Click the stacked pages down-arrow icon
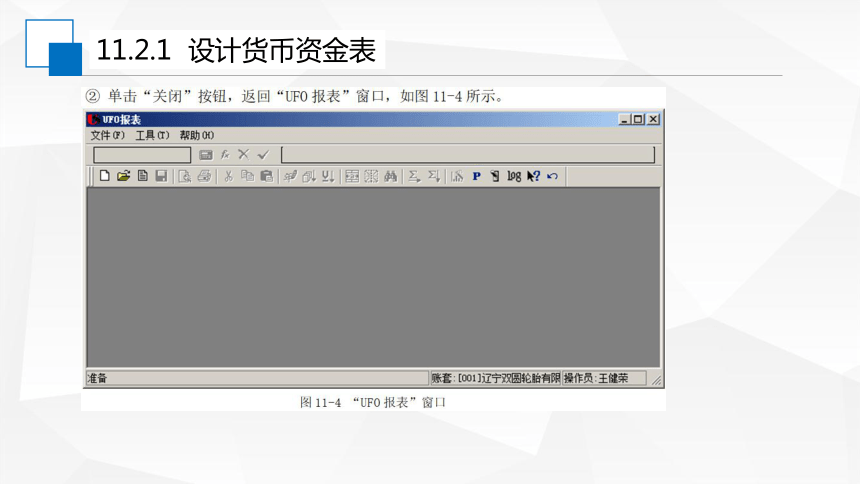Viewport: 860px width, 484px height. [309, 176]
